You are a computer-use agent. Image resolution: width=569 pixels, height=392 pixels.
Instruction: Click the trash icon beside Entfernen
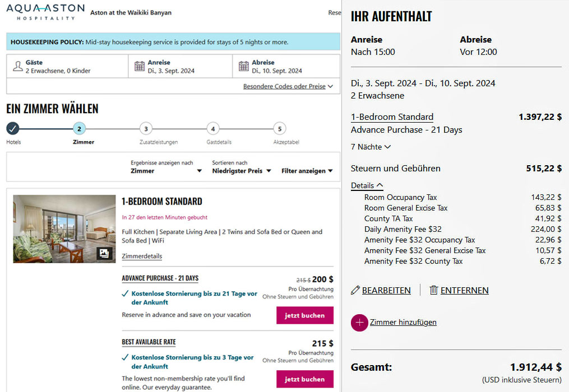(x=433, y=290)
